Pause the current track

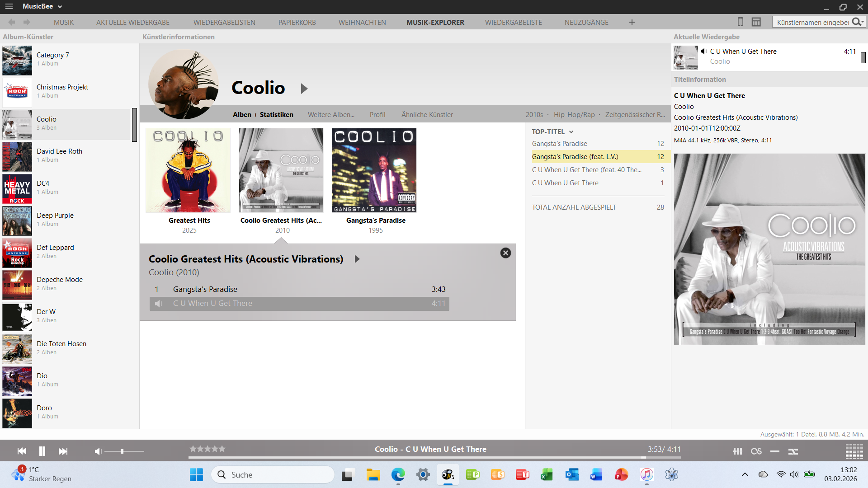pos(42,451)
